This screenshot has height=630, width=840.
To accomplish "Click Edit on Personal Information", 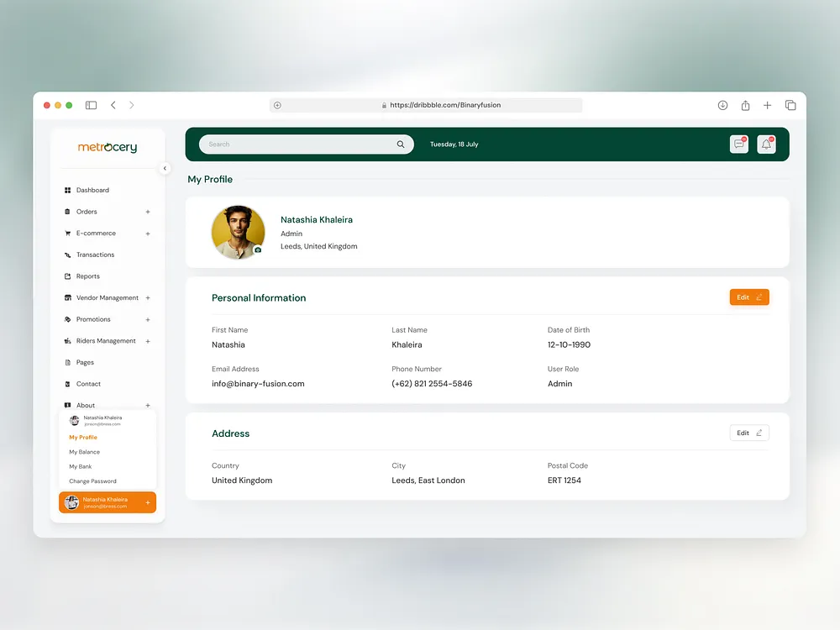I will click(x=748, y=297).
